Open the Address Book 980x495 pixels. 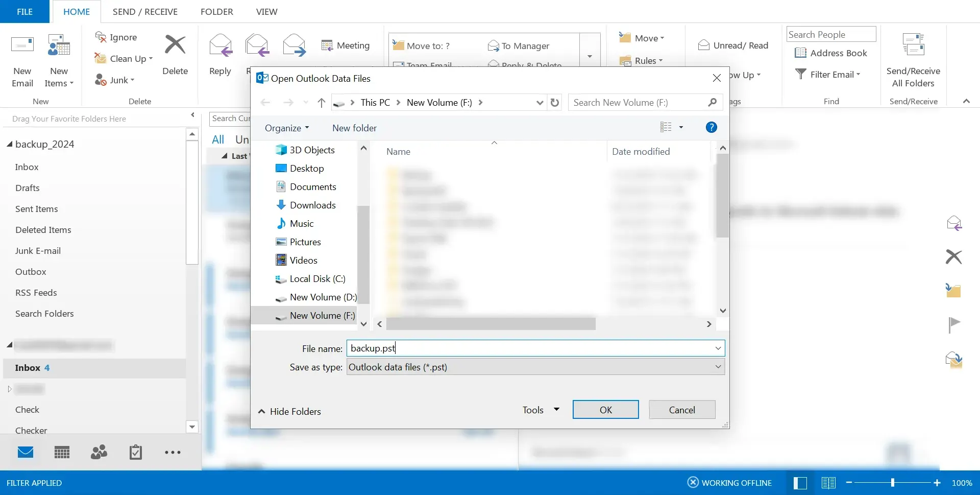[831, 53]
